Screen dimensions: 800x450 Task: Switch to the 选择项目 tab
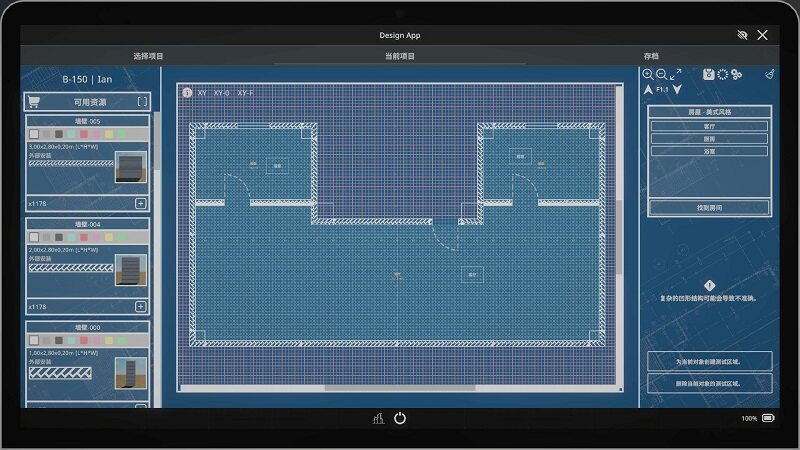148,56
